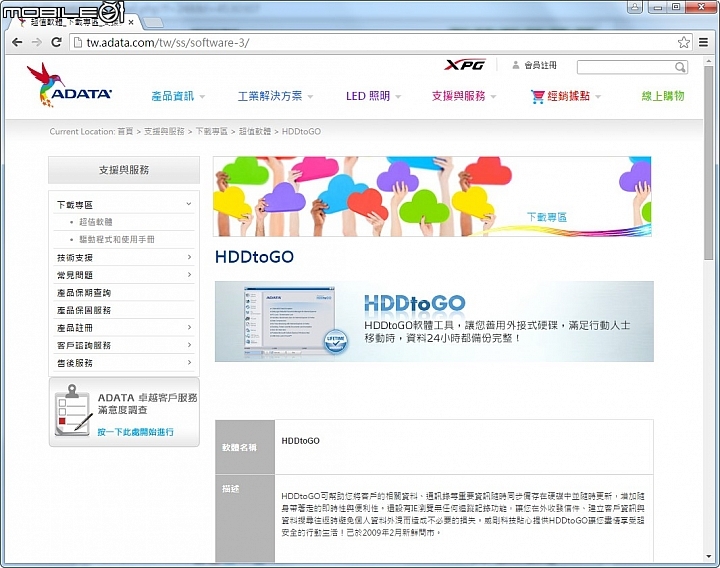
Task: Click the 超值軟體 breadcrumb link
Action: (x=255, y=131)
